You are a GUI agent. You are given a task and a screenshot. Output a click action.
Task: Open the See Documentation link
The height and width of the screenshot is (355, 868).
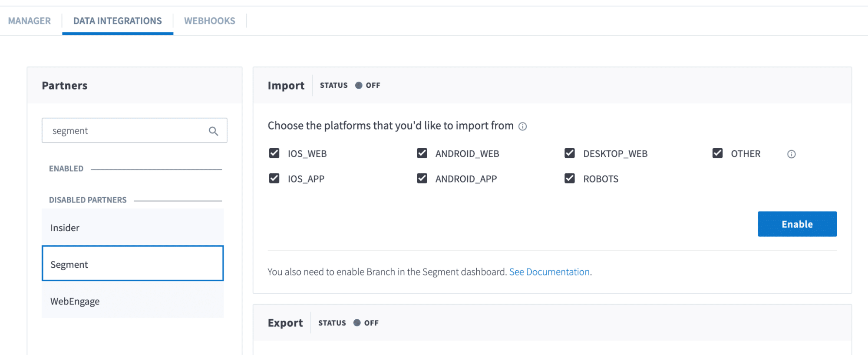click(x=549, y=272)
